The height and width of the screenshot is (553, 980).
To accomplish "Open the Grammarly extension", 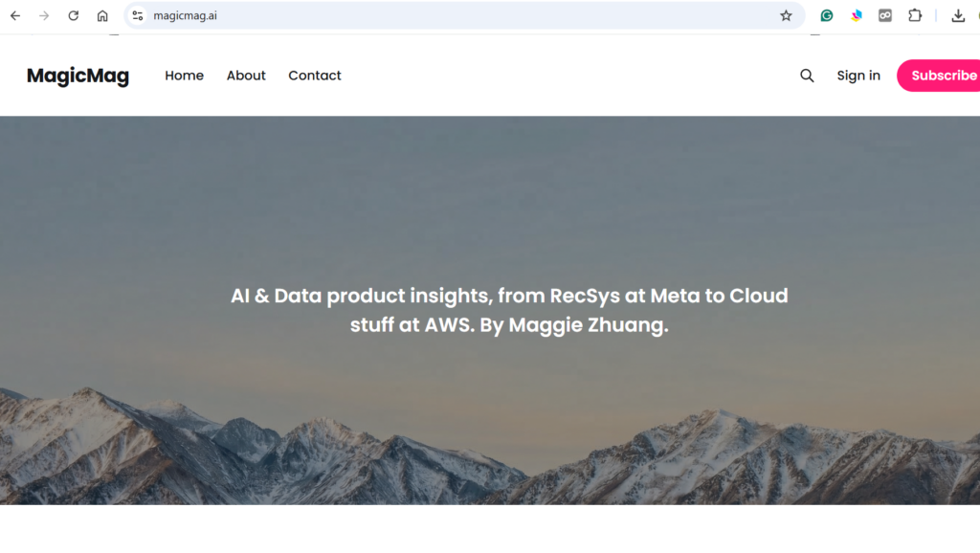I will [x=827, y=15].
